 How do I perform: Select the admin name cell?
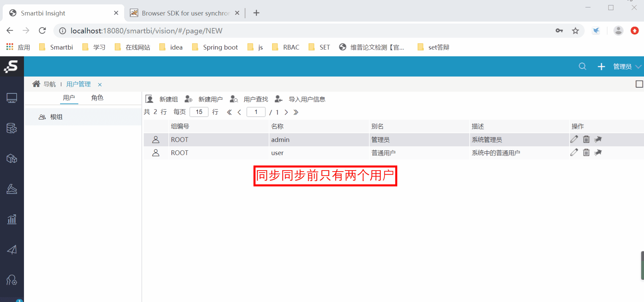point(319,140)
